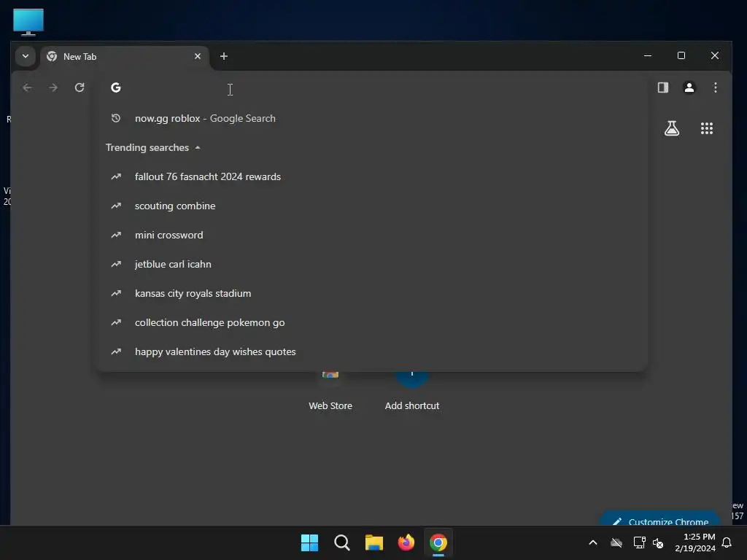This screenshot has width=747, height=560.
Task: Open the tab search dropdown arrow
Action: coord(26,56)
